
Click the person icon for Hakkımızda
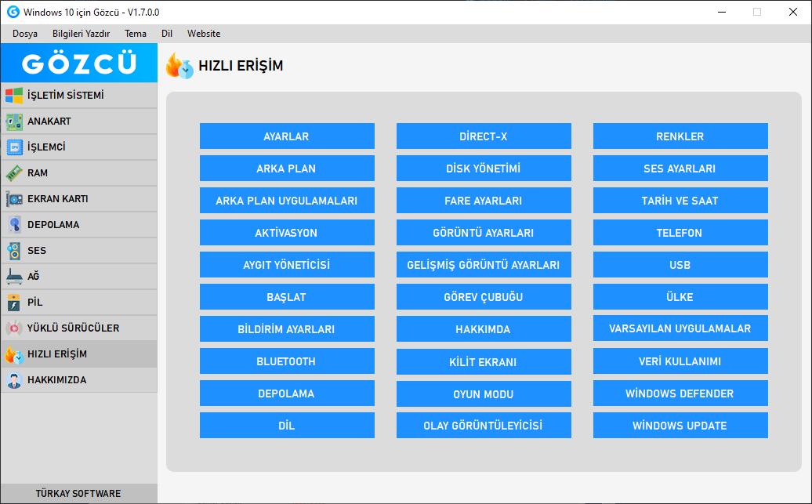[14, 380]
